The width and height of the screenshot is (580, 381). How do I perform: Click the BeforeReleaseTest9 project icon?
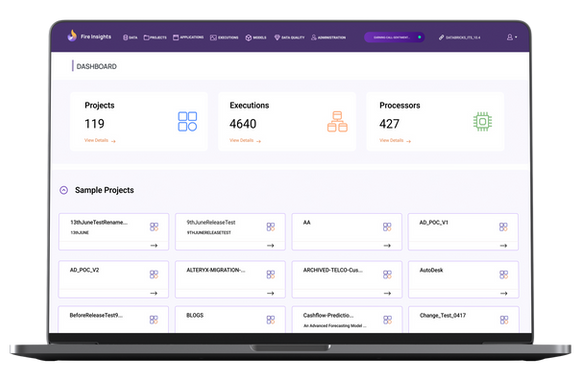(154, 319)
